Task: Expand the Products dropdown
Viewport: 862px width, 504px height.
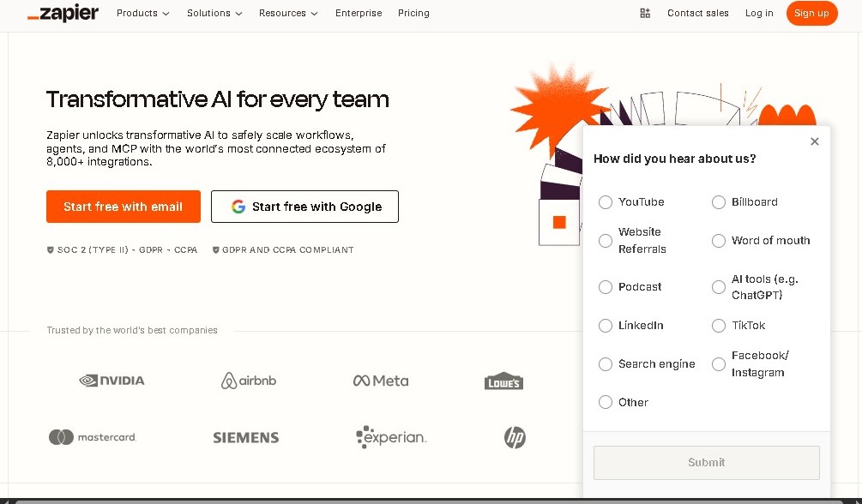Action: (142, 13)
